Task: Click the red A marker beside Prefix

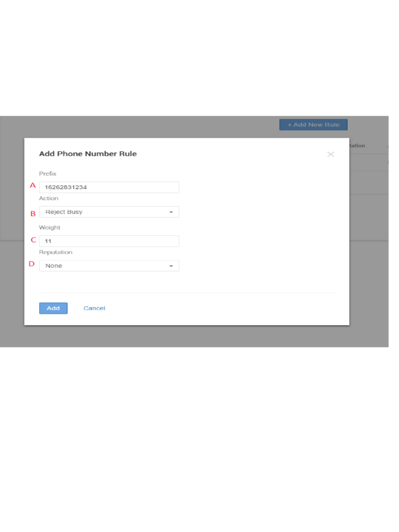Action: [32, 185]
